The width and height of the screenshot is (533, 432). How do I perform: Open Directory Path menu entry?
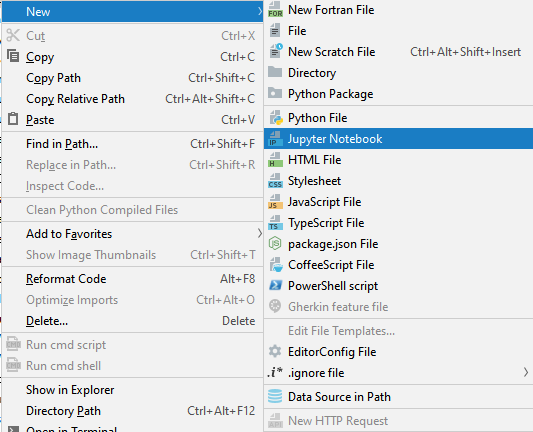tap(133, 411)
